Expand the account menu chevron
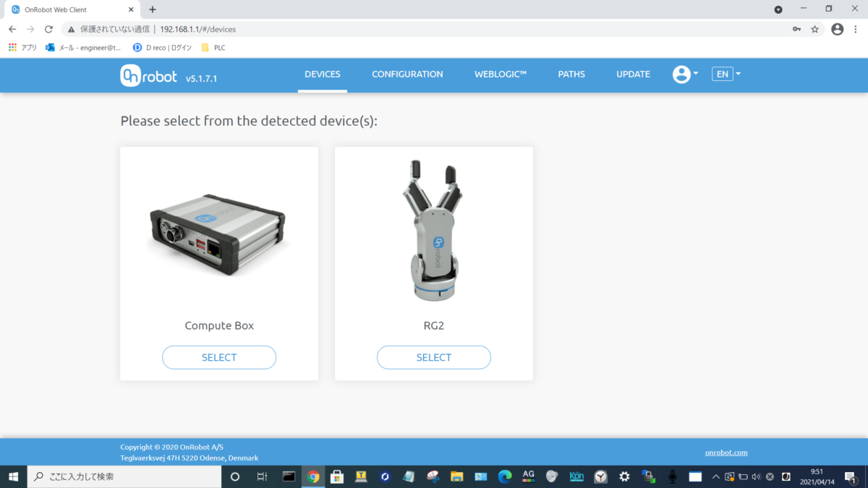The height and width of the screenshot is (488, 868). tap(695, 74)
